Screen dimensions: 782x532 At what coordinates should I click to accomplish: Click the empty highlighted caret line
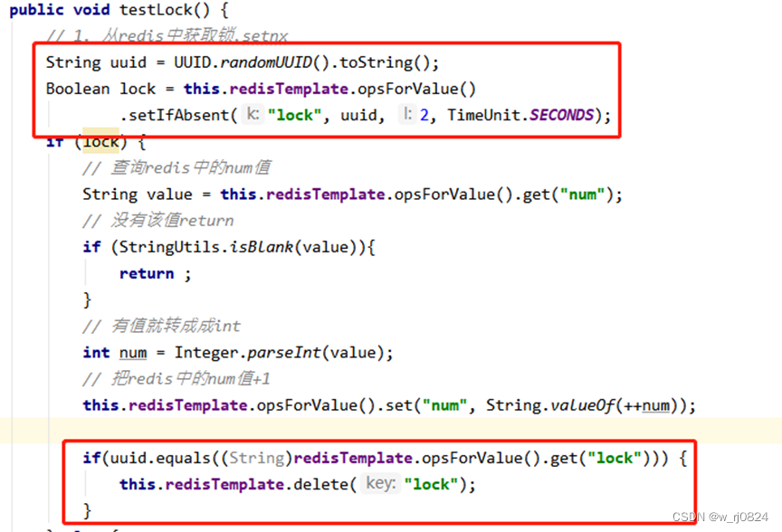[x=391, y=431]
